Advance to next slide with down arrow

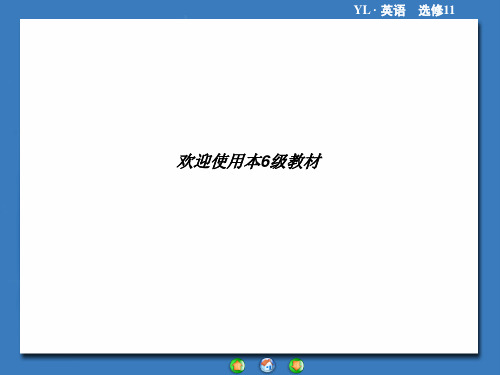click(x=296, y=366)
